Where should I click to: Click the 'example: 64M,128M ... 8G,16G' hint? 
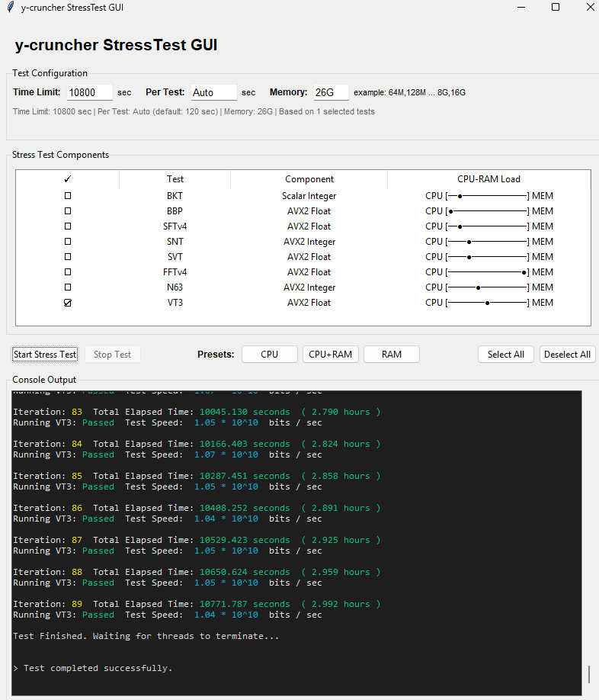(x=409, y=92)
